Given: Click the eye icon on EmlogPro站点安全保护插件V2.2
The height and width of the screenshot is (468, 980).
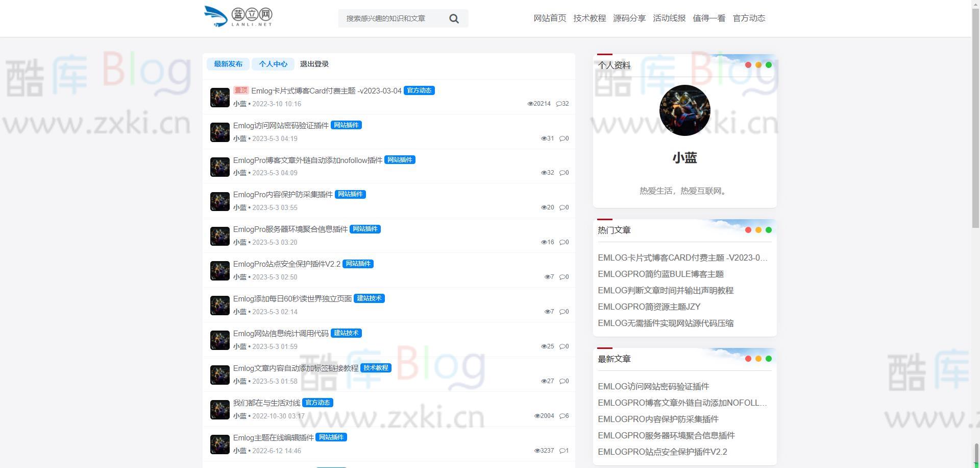Looking at the screenshot, I should pyautogui.click(x=546, y=276).
